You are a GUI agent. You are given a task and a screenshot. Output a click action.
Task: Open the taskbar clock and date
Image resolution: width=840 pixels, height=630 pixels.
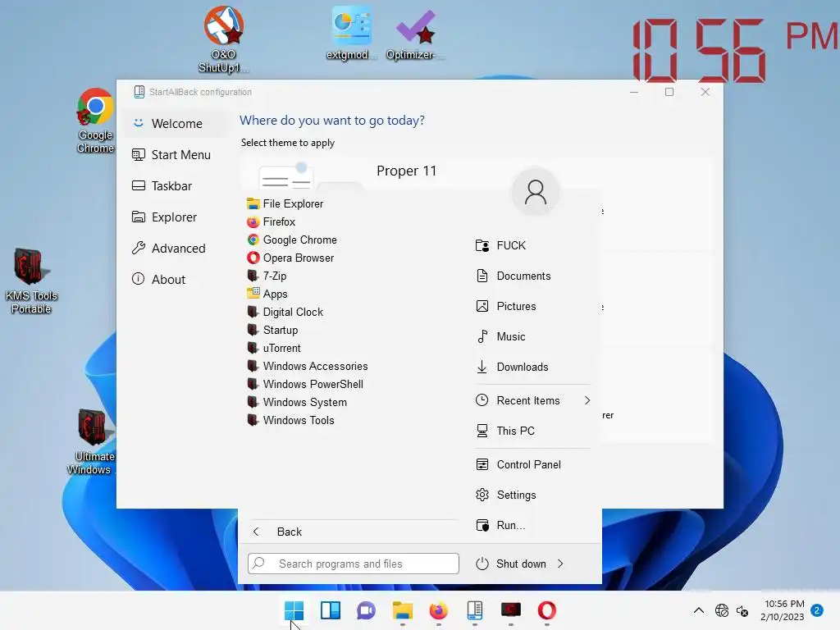[783, 610]
